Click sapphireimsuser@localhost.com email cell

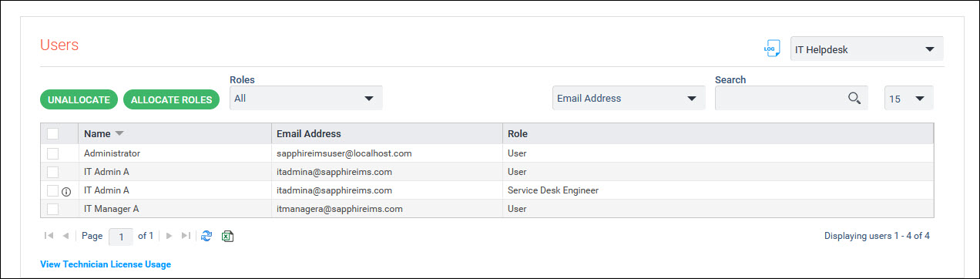(x=387, y=153)
